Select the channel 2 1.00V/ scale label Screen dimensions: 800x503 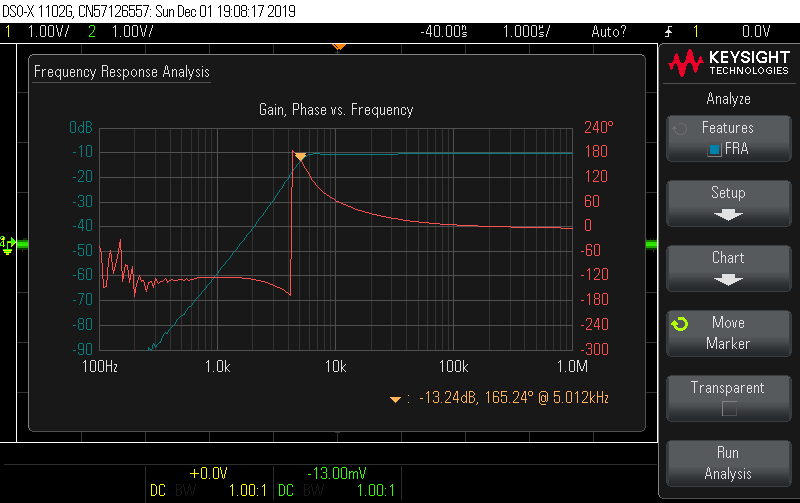coord(131,31)
